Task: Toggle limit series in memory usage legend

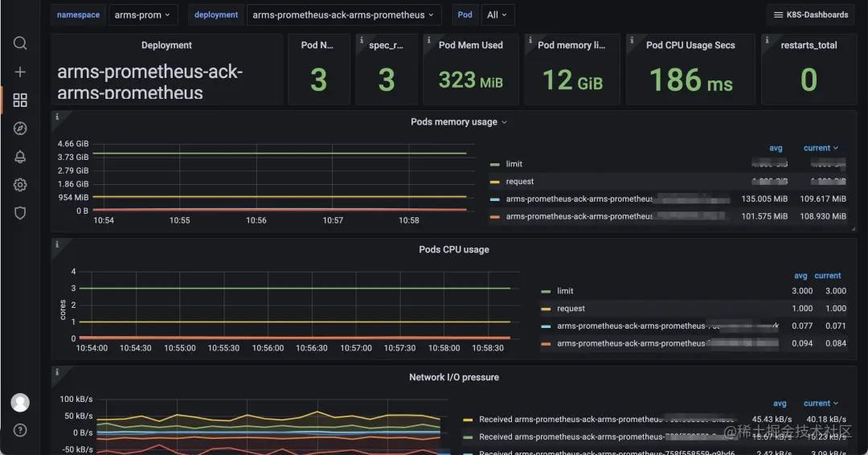Action: point(514,164)
